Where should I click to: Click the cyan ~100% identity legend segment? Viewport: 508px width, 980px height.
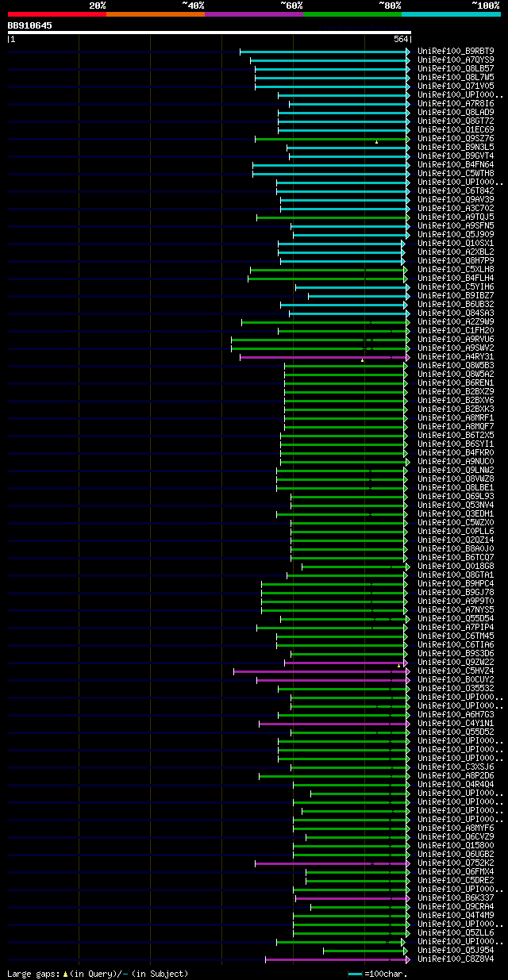450,14
